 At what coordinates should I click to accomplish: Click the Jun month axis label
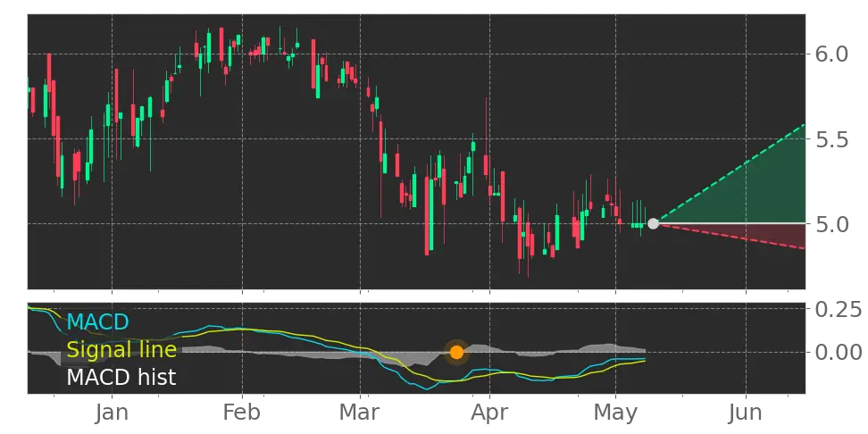(x=746, y=413)
